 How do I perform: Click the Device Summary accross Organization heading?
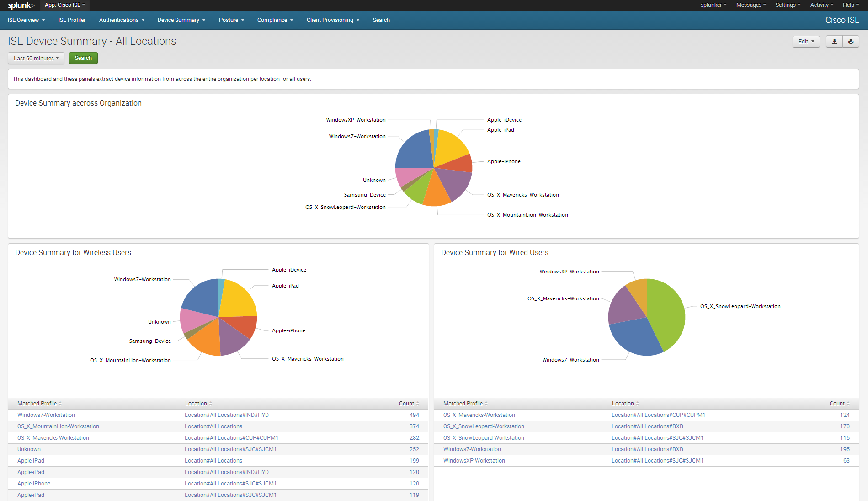click(78, 103)
